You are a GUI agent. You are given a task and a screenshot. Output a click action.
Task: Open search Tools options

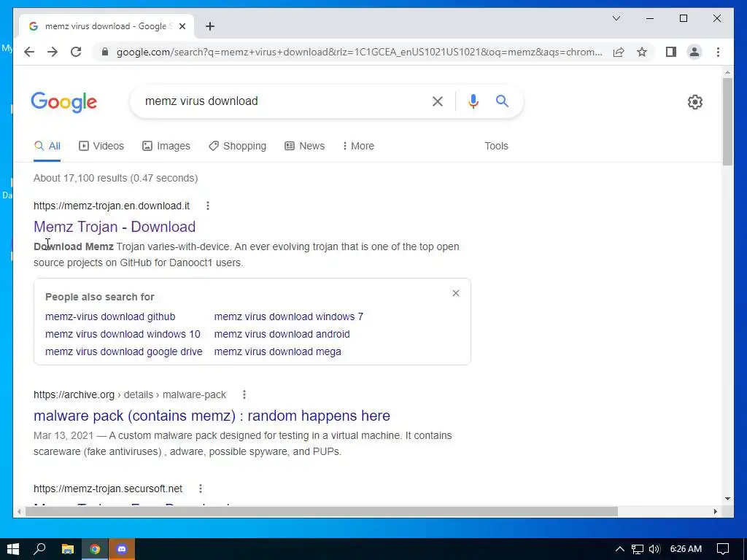(x=496, y=146)
